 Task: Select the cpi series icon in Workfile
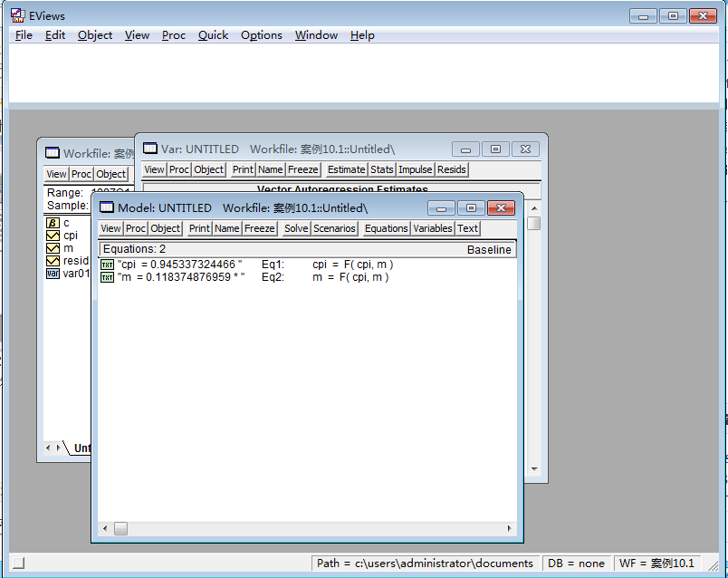(x=53, y=236)
